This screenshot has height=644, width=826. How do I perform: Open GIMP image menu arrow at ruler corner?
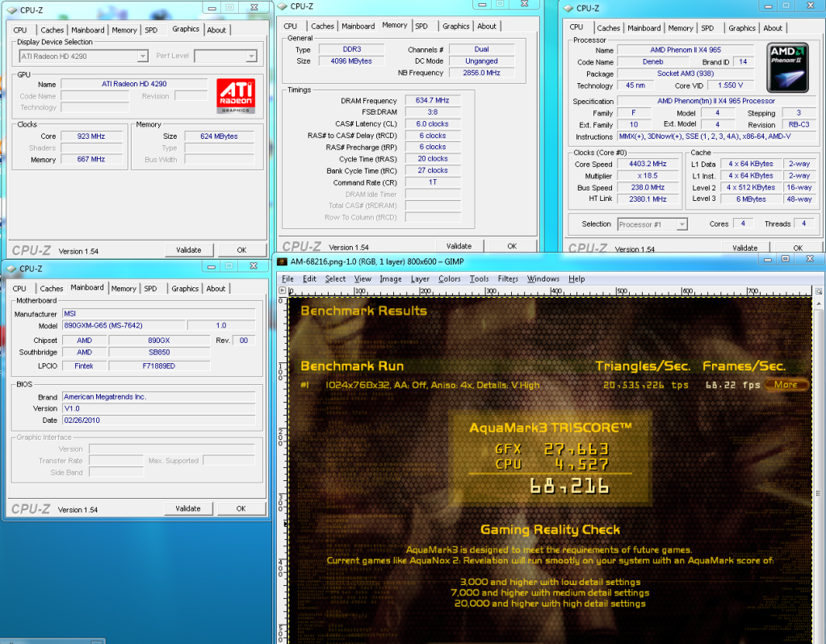(x=282, y=290)
